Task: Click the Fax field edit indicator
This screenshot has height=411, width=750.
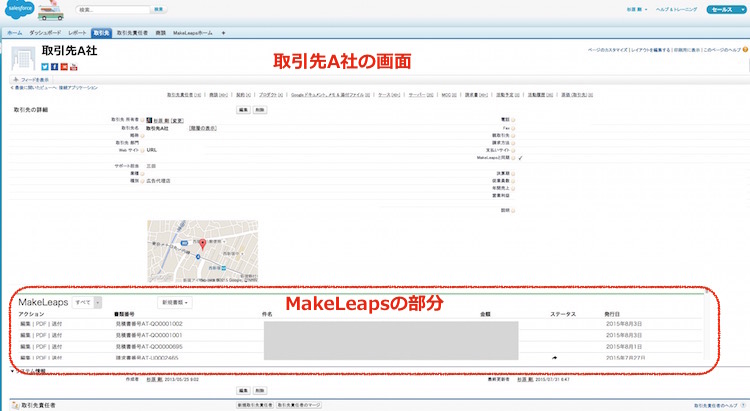Action: click(513, 128)
